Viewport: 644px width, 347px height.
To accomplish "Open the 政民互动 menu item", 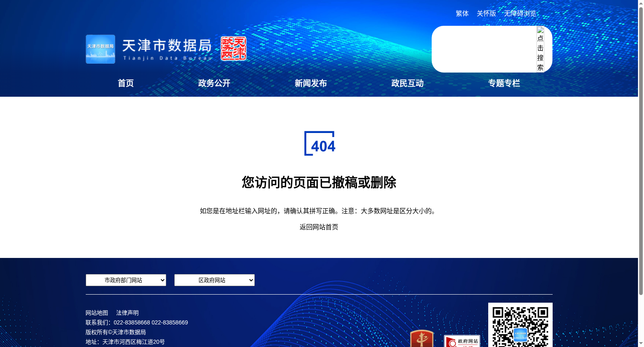I will (x=407, y=83).
